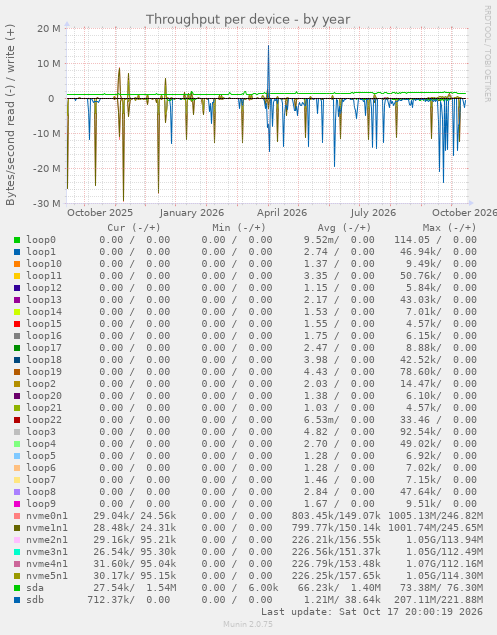The height and width of the screenshot is (635, 497).
Task: Click the loop13 purple color swatch
Action: click(17, 300)
